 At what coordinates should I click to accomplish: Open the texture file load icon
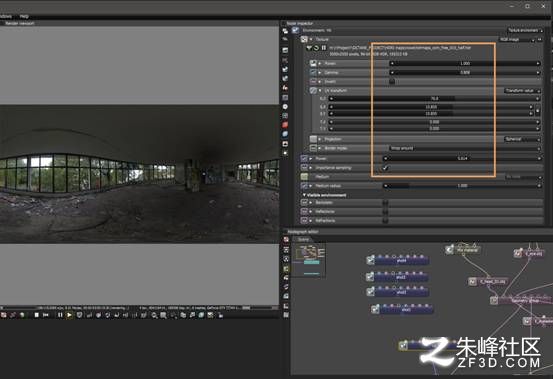[x=309, y=48]
